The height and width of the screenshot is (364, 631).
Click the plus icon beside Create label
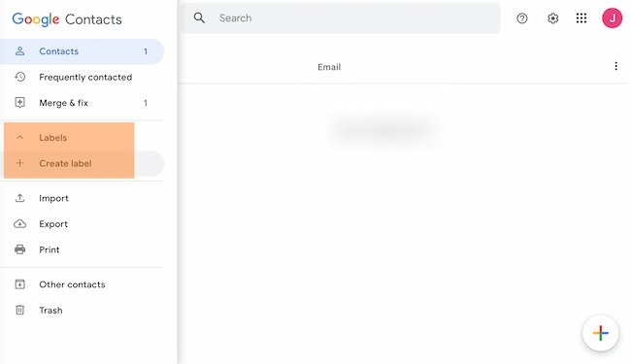[x=19, y=163]
